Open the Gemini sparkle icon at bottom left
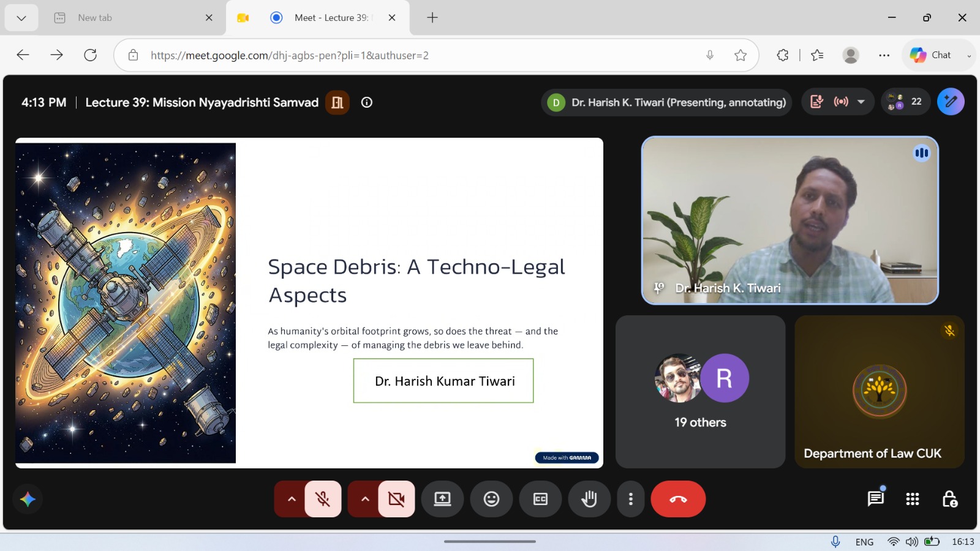Viewport: 980px width, 551px height. tap(28, 499)
